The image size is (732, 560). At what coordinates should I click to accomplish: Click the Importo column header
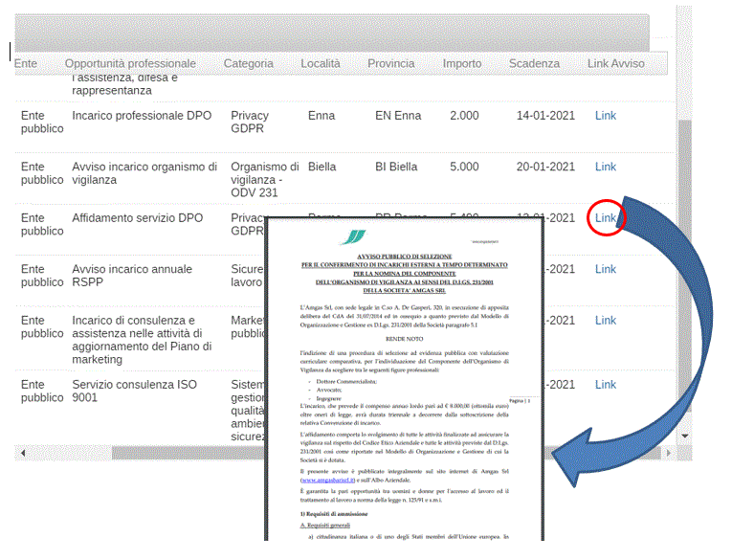click(462, 64)
